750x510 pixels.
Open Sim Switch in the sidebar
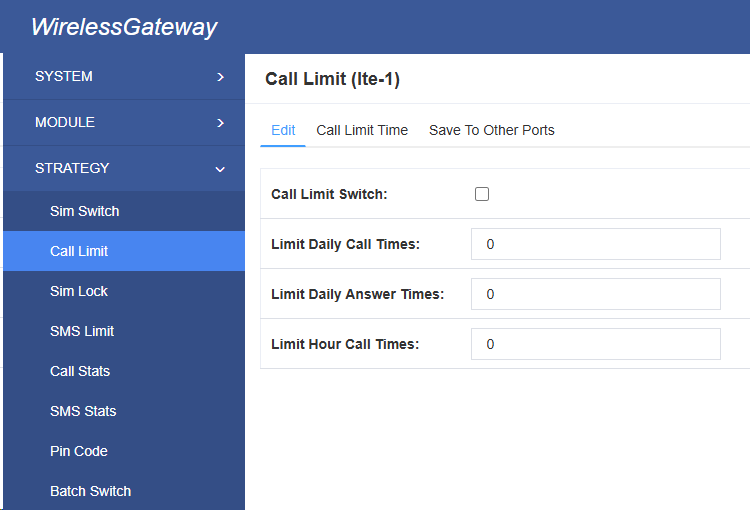[85, 211]
